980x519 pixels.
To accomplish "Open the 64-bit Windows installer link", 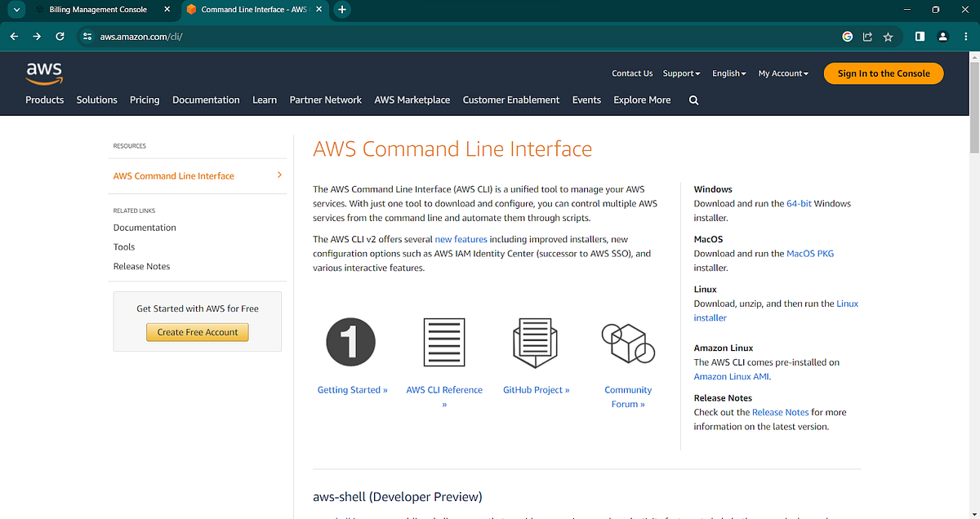I will tap(800, 203).
